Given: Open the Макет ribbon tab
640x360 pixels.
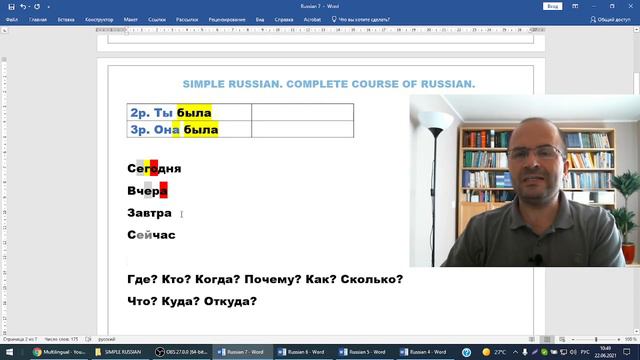Looking at the screenshot, I should pyautogui.click(x=131, y=20).
